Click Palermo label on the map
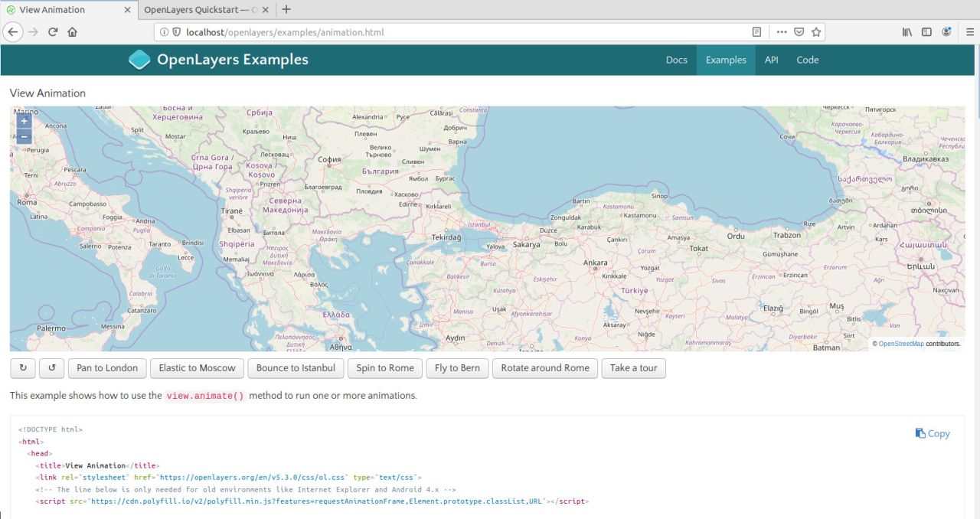980x519 pixels. pos(51,328)
